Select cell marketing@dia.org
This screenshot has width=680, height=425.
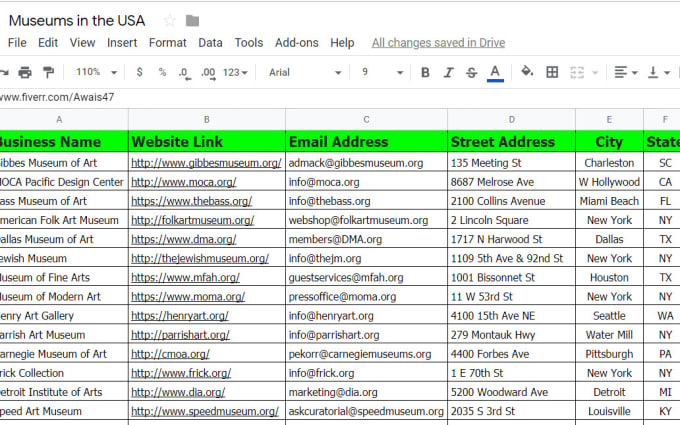pos(366,392)
